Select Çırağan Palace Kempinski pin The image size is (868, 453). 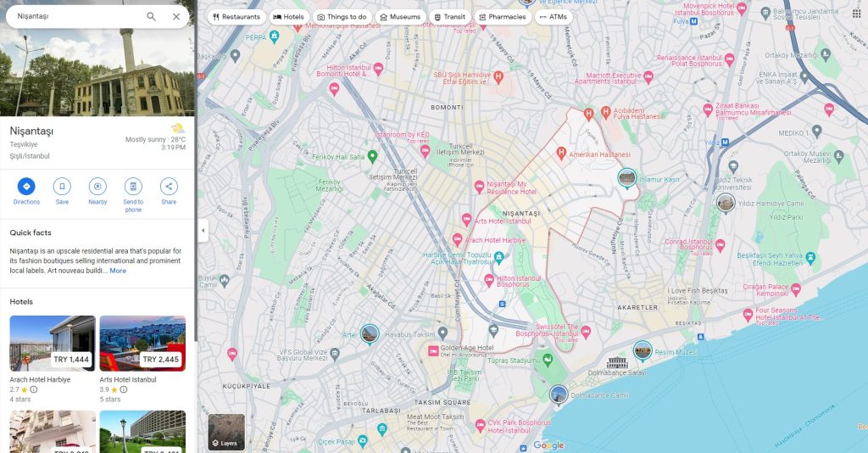pos(795,288)
